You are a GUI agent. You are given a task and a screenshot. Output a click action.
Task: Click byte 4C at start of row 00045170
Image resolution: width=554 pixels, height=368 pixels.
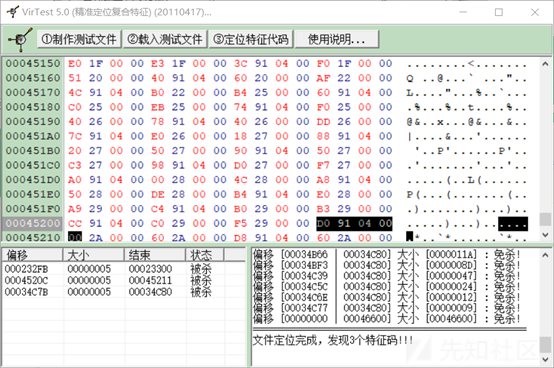(75, 93)
